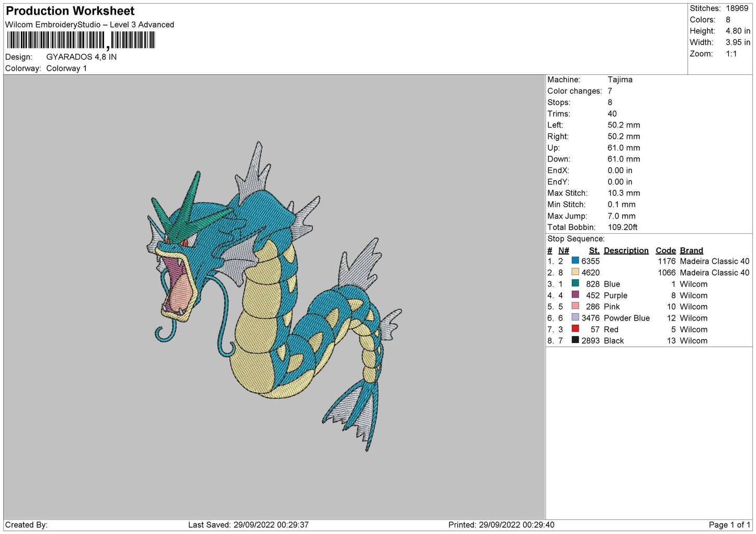
Task: Click the Color changes value 7
Action: (610, 91)
